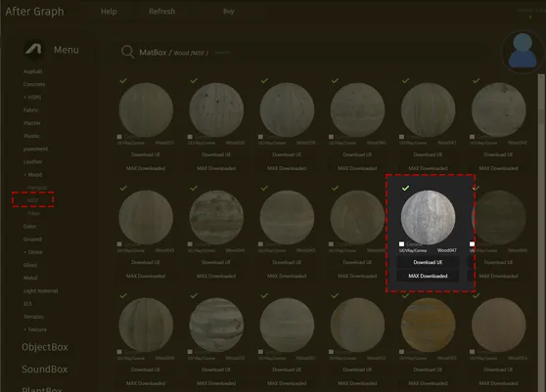Viewport: 546px width, 392px height.
Task: Expand the Stone category in the sidebar
Action: pos(33,252)
